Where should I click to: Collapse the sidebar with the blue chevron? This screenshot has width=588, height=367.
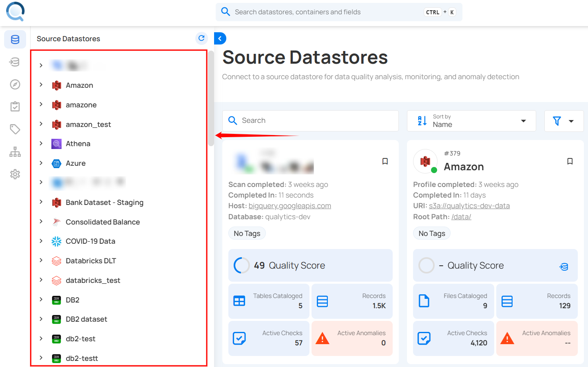[x=220, y=38]
